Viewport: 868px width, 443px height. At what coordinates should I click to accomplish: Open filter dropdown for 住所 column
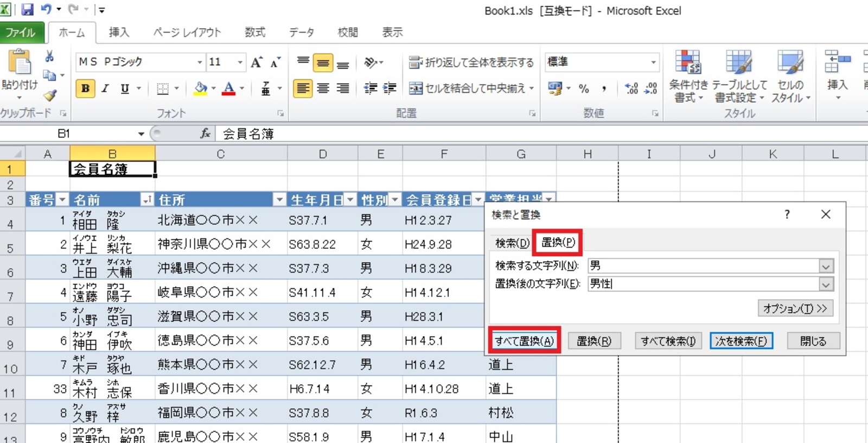click(x=279, y=200)
